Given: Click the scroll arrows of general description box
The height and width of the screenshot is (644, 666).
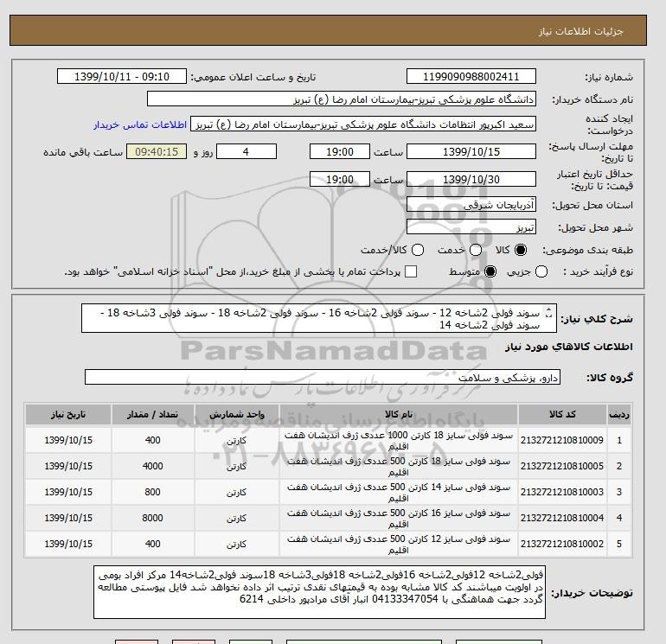Looking at the screenshot, I should tap(548, 312).
